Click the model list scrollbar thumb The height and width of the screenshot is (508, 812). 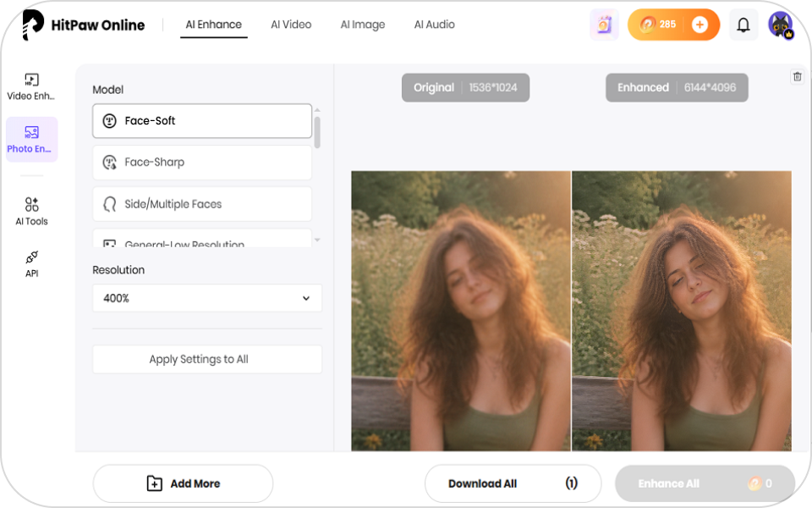pos(317,132)
